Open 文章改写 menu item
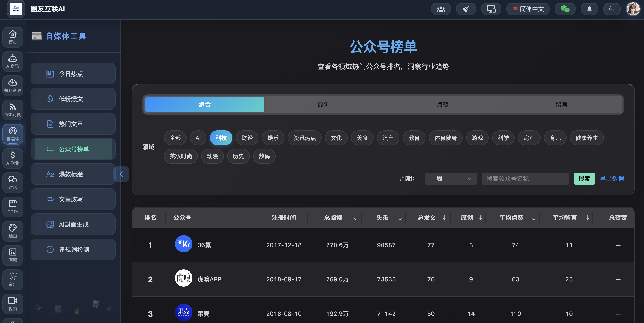The image size is (644, 323). [73, 199]
